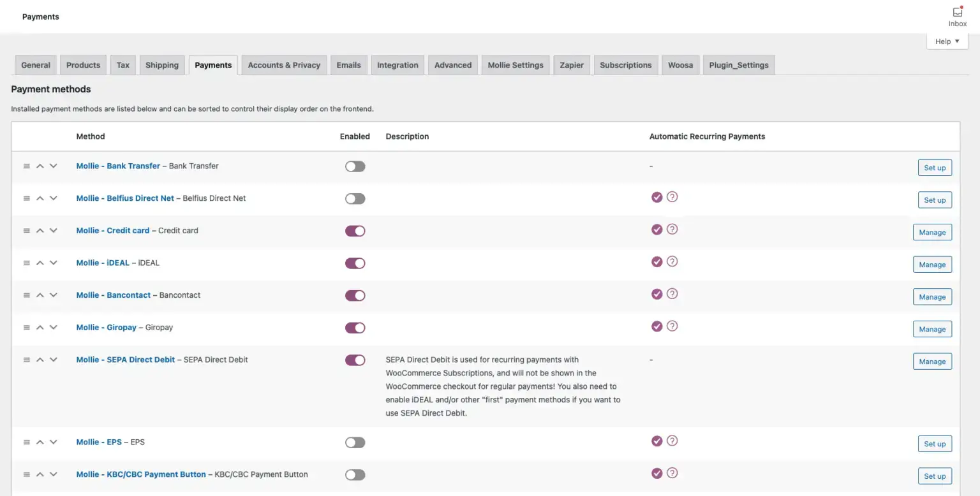Open the Subscriptions tab

pyautogui.click(x=626, y=65)
